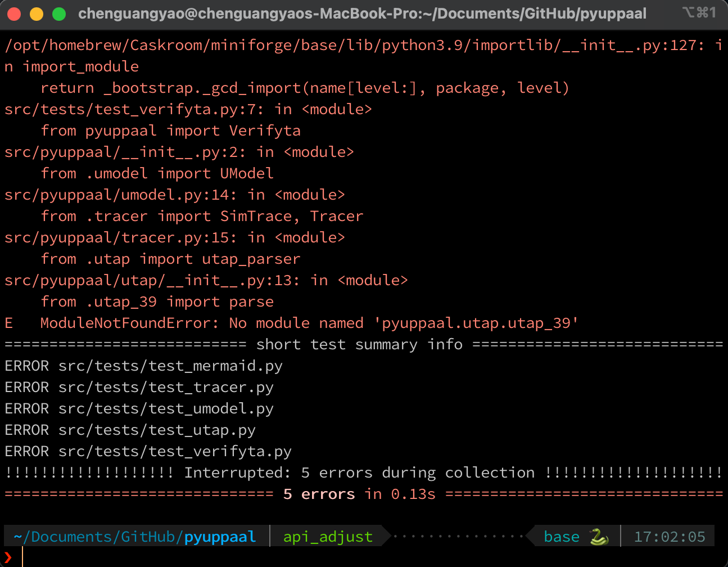Click the command input cursor at prompt
Screen dimensions: 728x567
(22, 556)
